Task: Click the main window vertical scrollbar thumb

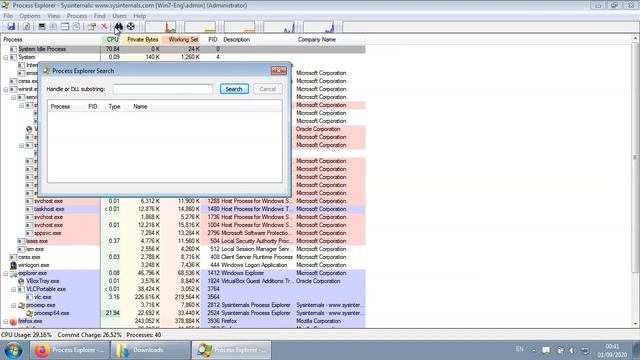Action: click(635, 157)
